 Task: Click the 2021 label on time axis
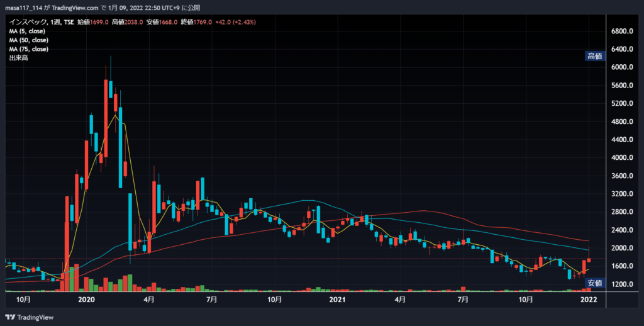(337, 300)
